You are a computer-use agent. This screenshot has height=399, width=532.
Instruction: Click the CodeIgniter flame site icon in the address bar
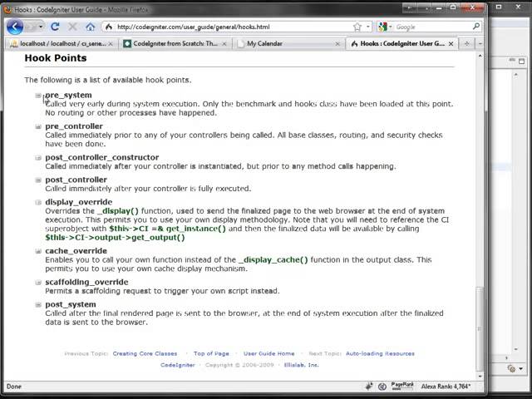pyautogui.click(x=109, y=27)
